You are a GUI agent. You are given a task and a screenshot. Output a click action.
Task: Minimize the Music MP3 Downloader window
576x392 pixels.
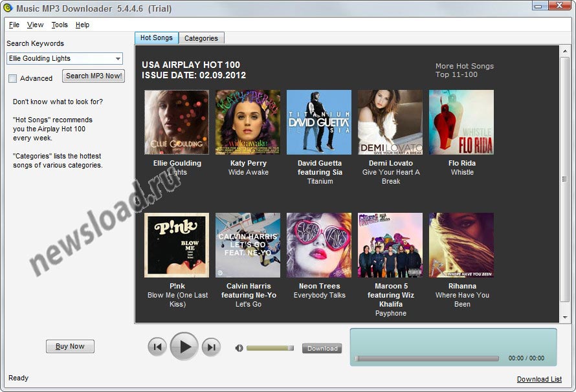[539, 6]
